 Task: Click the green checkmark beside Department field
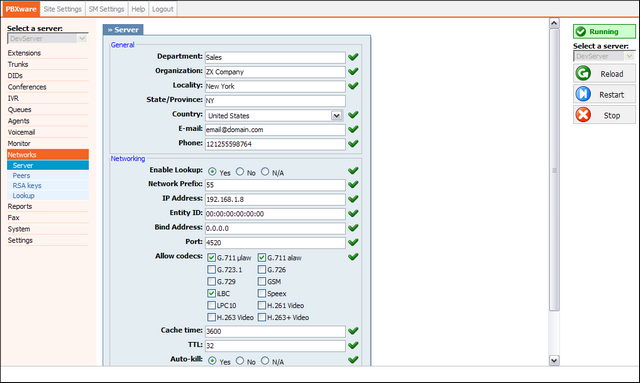(353, 57)
